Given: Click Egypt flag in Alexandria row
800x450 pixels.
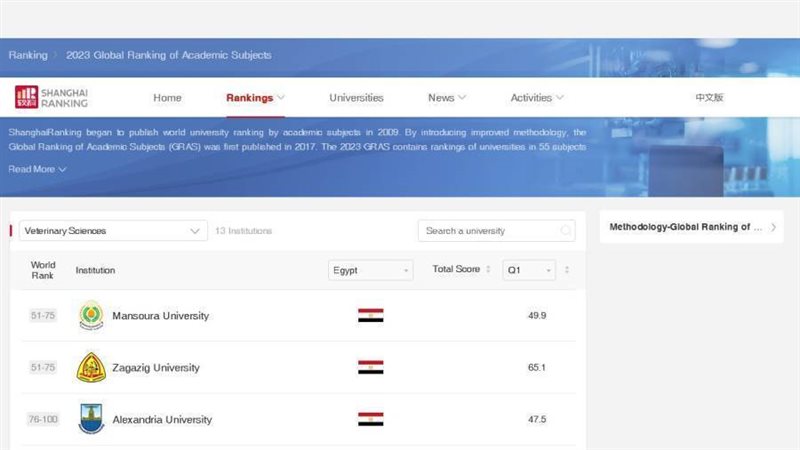Looking at the screenshot, I should click(x=370, y=420).
